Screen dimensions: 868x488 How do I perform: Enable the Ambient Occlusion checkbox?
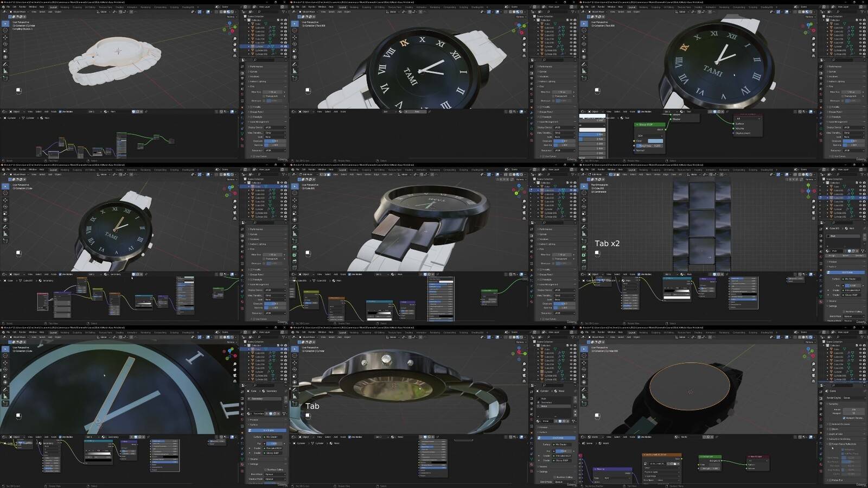click(x=830, y=424)
